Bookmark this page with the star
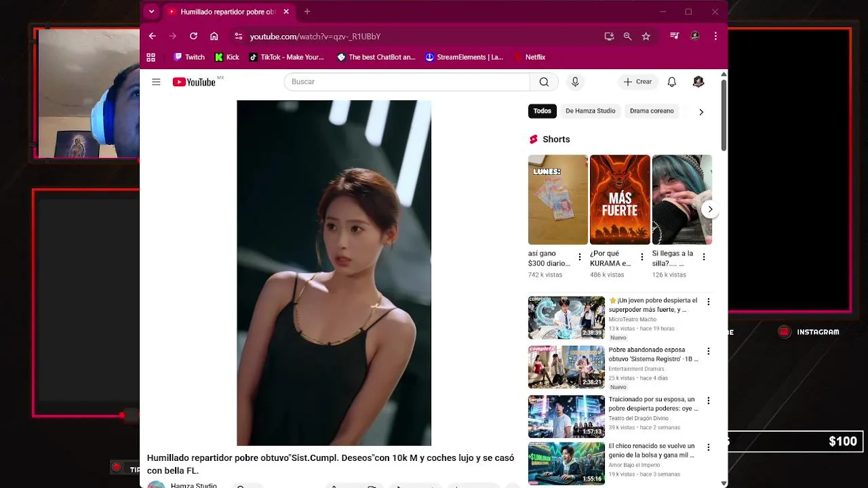The image size is (868, 488). click(x=646, y=37)
